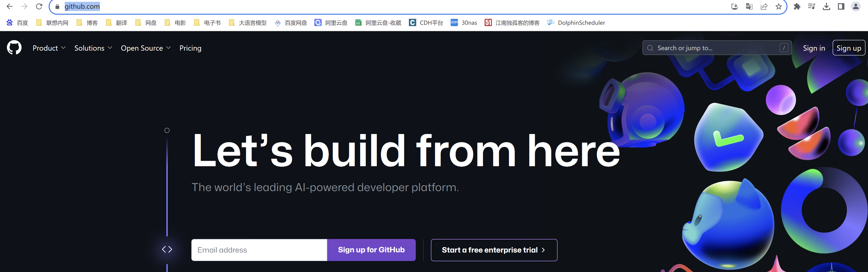Open the 阿里云盘-收藏 bookmark
868x272 pixels.
[x=378, y=22]
